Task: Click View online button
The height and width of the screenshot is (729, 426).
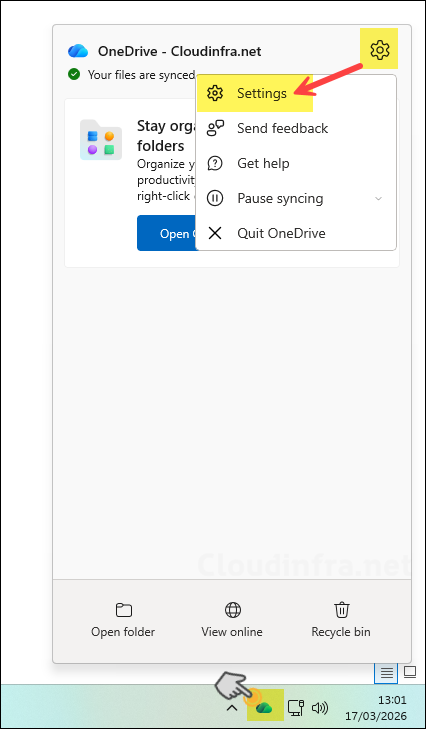Action: click(232, 620)
